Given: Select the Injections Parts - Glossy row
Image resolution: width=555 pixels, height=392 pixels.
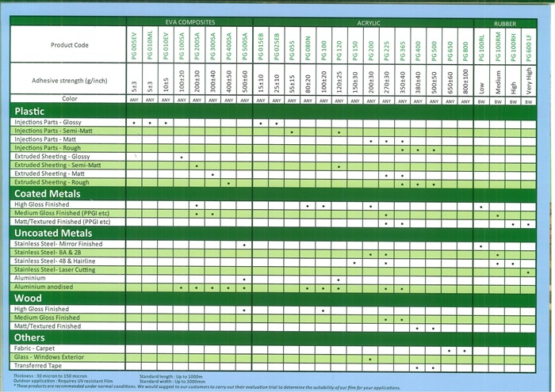Looking at the screenshot, I should pos(48,123).
